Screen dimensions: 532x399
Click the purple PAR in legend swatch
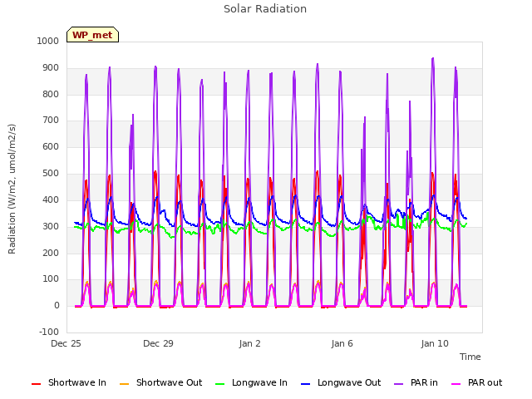click(x=399, y=384)
